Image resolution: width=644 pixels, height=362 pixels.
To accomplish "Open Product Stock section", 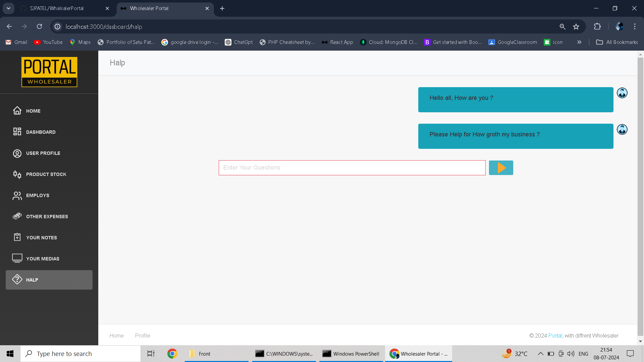I will [x=46, y=174].
